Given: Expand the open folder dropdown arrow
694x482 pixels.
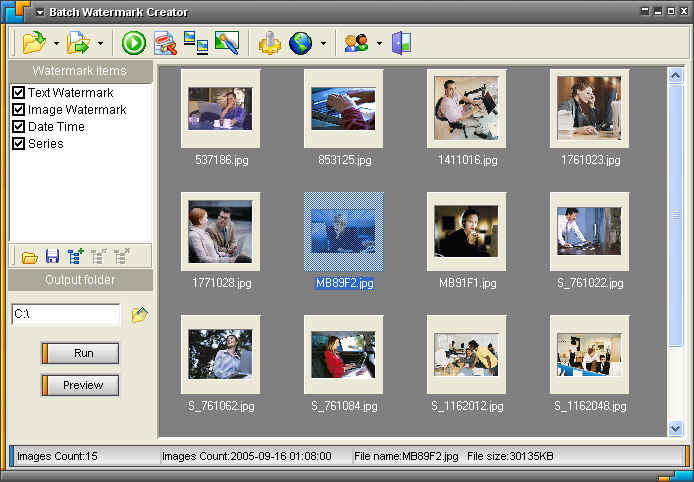Looking at the screenshot, I should point(56,43).
